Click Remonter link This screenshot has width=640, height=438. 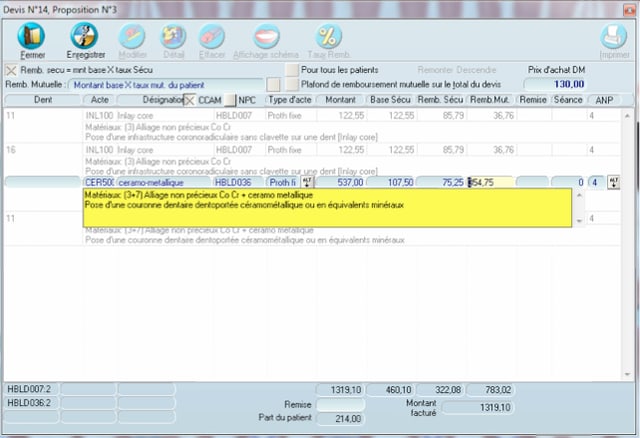436,70
